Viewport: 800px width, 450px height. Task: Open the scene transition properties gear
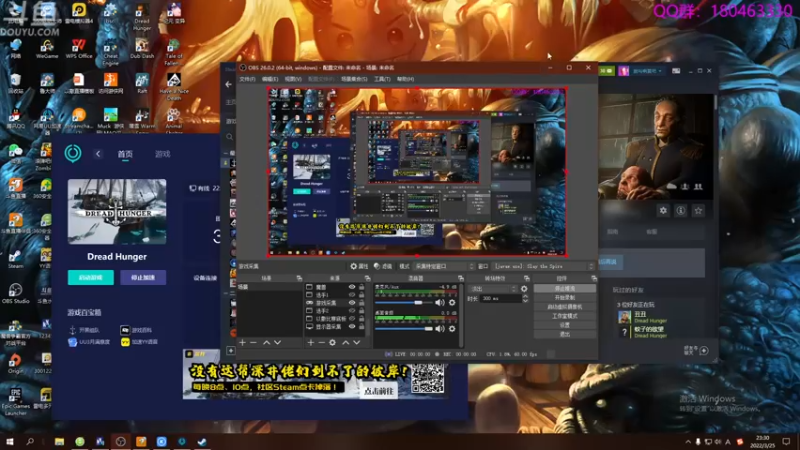pos(524,289)
